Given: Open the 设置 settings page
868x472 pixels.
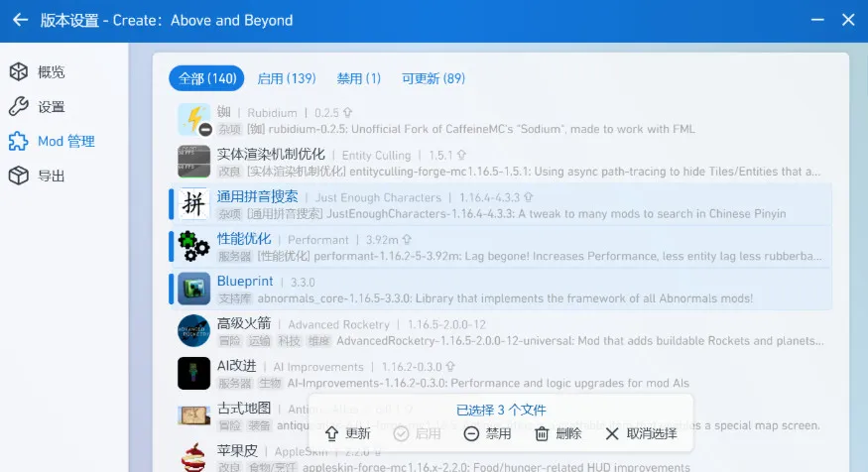Looking at the screenshot, I should pyautogui.click(x=50, y=107).
